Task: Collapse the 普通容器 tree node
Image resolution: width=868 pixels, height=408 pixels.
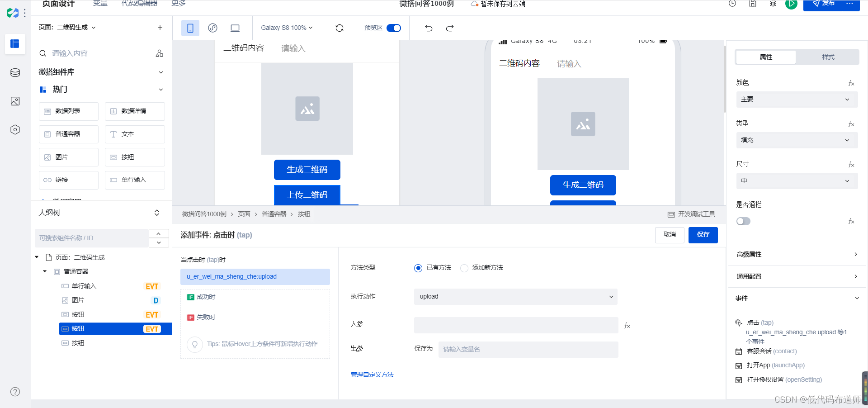Action: [45, 271]
